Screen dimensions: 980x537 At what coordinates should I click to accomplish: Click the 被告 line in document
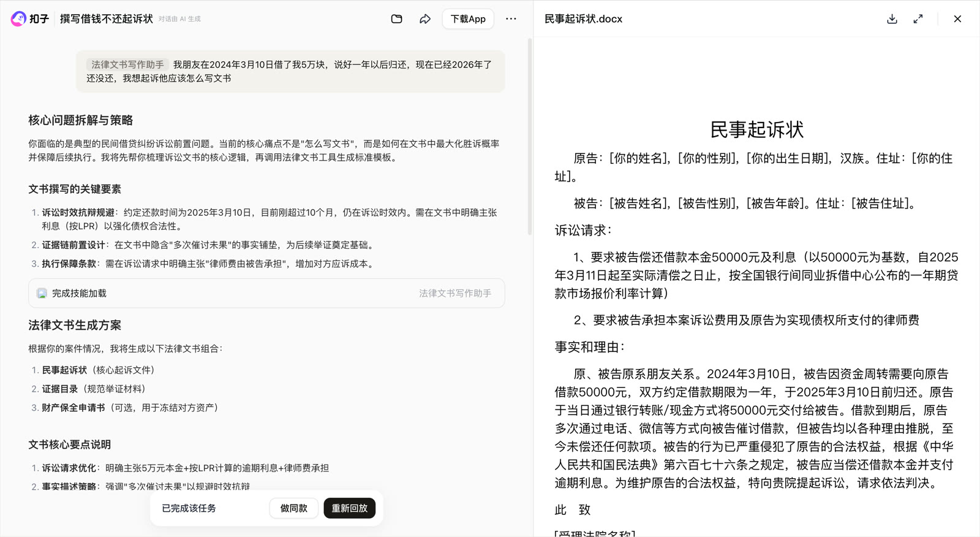tap(745, 204)
